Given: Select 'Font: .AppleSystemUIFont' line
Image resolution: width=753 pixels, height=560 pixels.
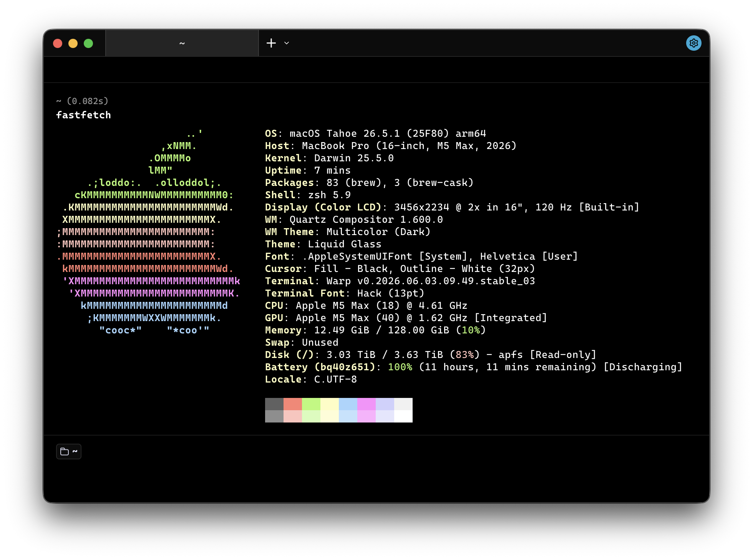Looking at the screenshot, I should coord(421,256).
